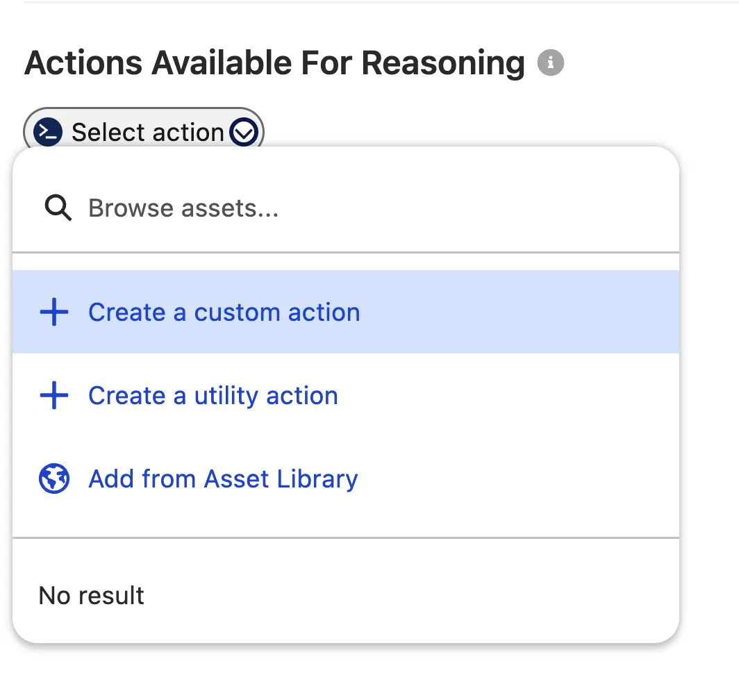Click the word utility in the second option
Image resolution: width=739 pixels, height=700 pixels.
[x=226, y=396]
